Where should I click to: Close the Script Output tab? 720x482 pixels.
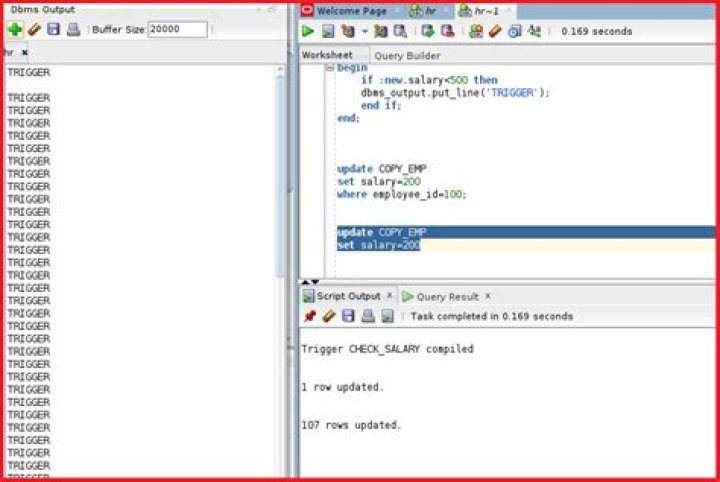coord(389,296)
